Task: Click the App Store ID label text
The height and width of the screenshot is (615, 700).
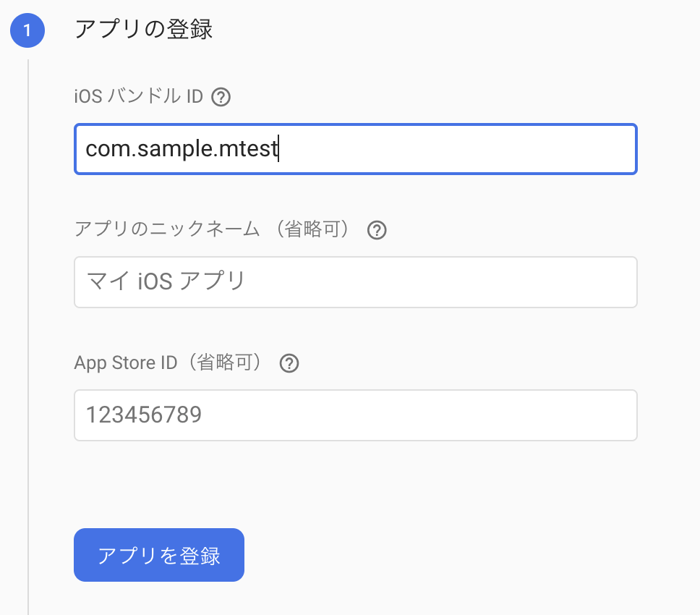Action: click(125, 362)
